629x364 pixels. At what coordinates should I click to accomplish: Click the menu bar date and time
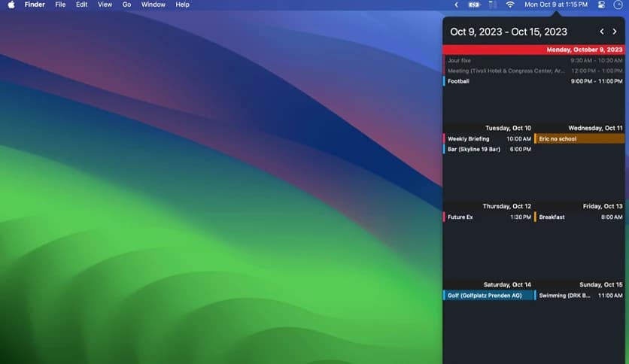(x=556, y=5)
